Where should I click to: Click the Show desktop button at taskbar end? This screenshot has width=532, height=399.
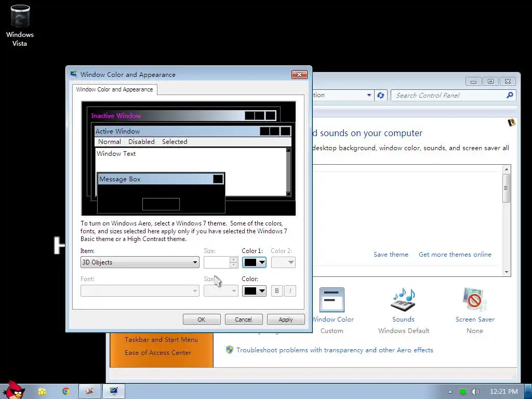point(528,391)
